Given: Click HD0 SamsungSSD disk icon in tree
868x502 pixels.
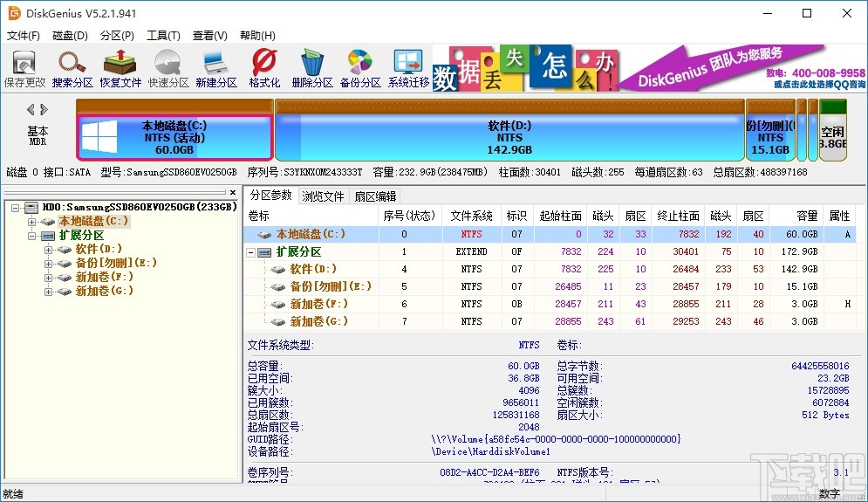Looking at the screenshot, I should (x=31, y=207).
